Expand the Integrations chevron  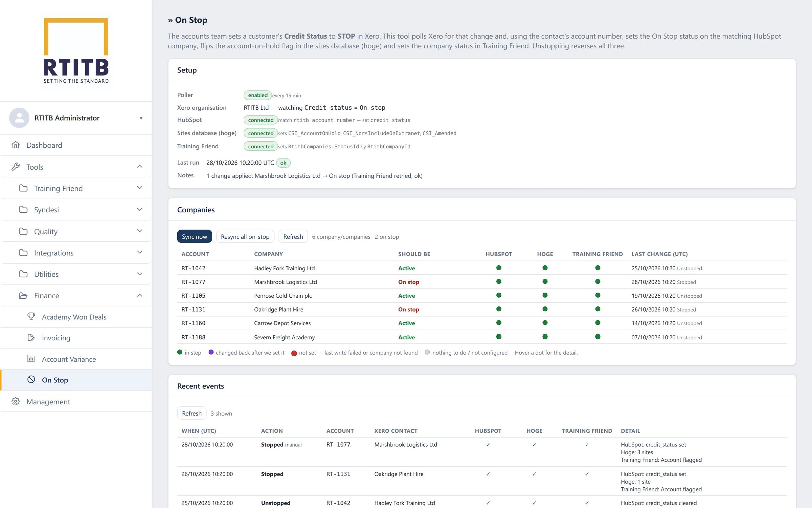pos(140,252)
